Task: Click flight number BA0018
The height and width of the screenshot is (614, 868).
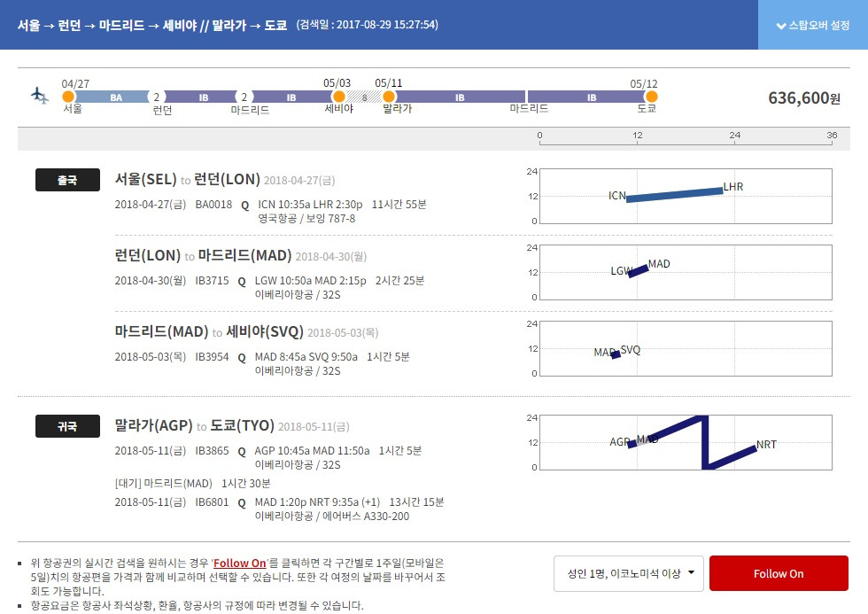Action: (x=213, y=205)
